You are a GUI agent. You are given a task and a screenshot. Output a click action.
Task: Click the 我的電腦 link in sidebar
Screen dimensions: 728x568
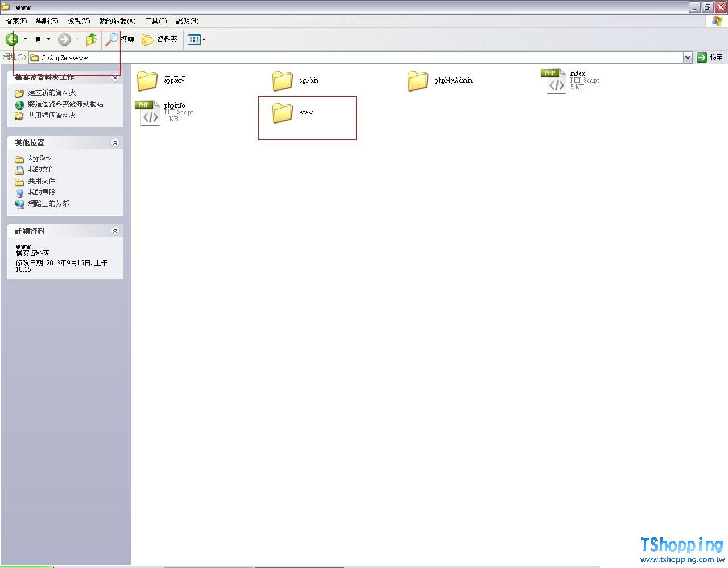click(x=42, y=192)
